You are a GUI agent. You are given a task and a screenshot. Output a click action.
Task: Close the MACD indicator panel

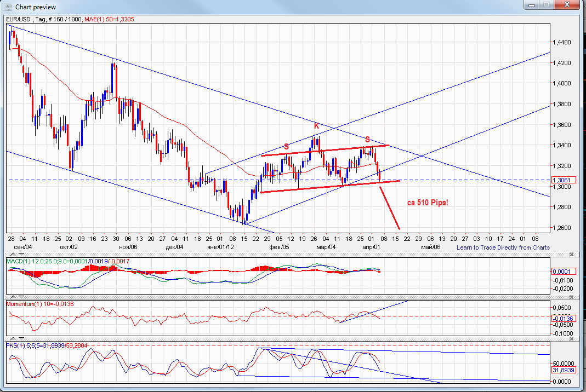click(x=571, y=254)
